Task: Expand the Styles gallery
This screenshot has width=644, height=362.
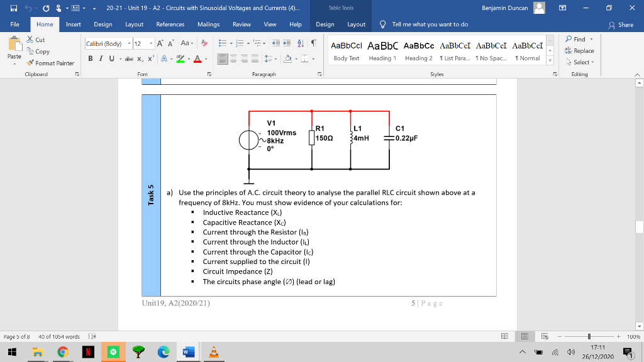Action: pos(550,60)
